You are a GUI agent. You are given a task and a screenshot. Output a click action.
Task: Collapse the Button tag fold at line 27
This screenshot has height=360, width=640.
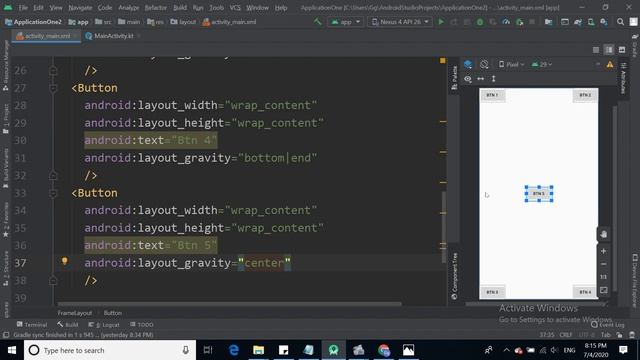pyautogui.click(x=53, y=88)
